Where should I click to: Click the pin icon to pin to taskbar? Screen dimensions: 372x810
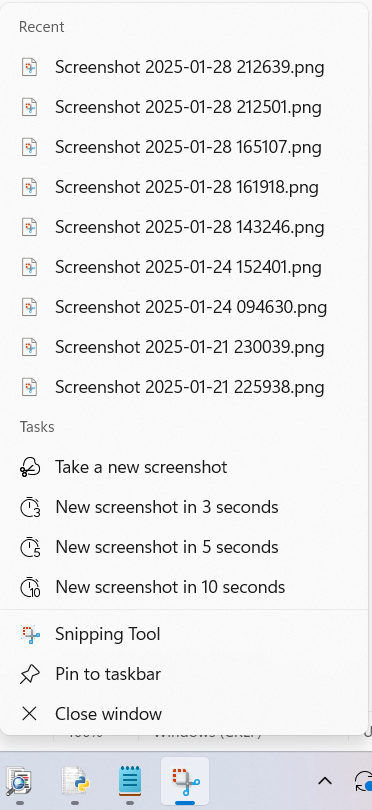(29, 674)
